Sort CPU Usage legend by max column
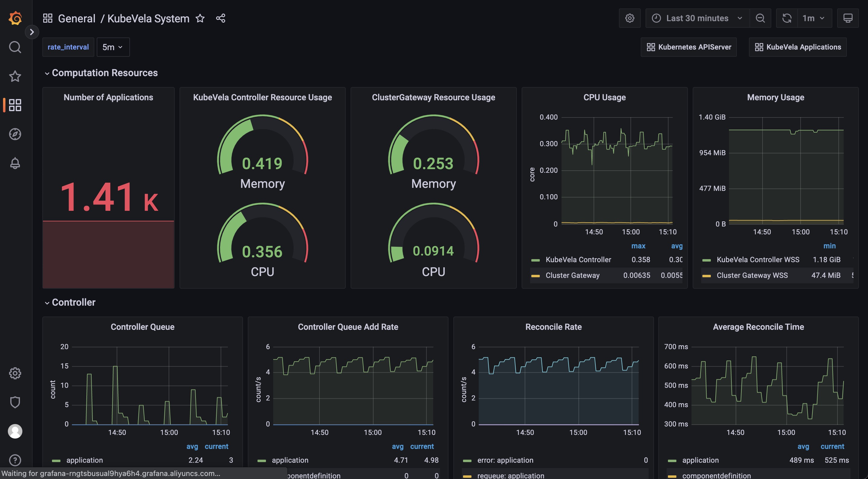Image resolution: width=868 pixels, height=479 pixels. (x=638, y=246)
